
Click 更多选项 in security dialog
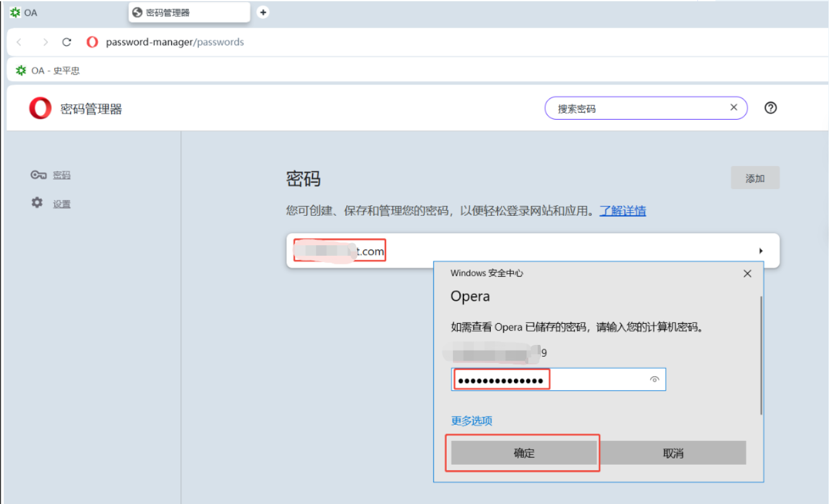[x=472, y=420]
